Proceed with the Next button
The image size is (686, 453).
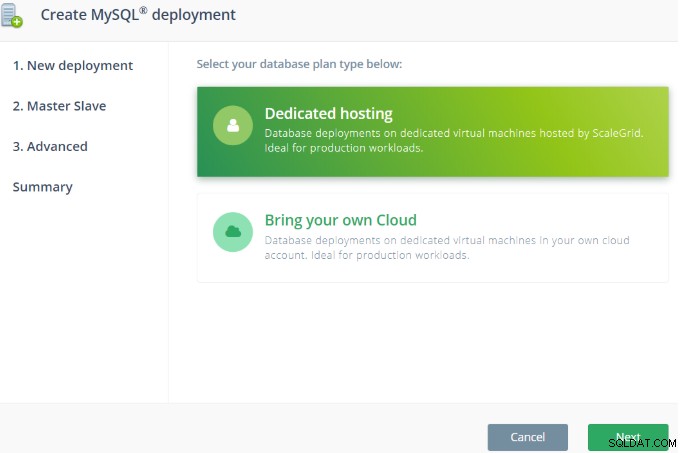pos(628,437)
